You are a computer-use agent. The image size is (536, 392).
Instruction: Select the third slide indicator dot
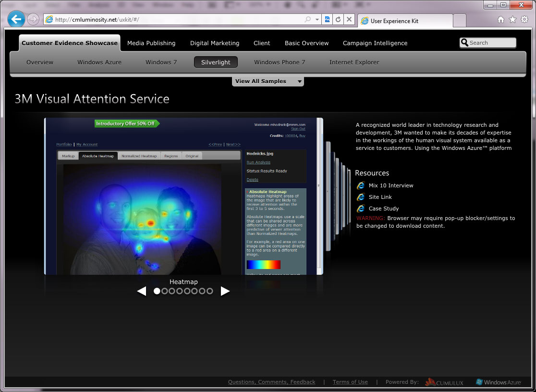[172, 291]
